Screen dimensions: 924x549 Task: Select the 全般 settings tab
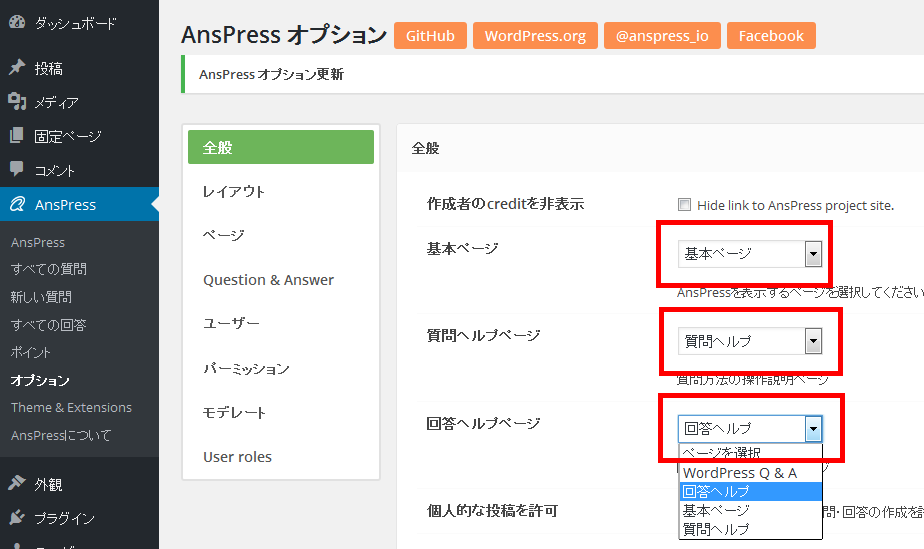[x=280, y=147]
